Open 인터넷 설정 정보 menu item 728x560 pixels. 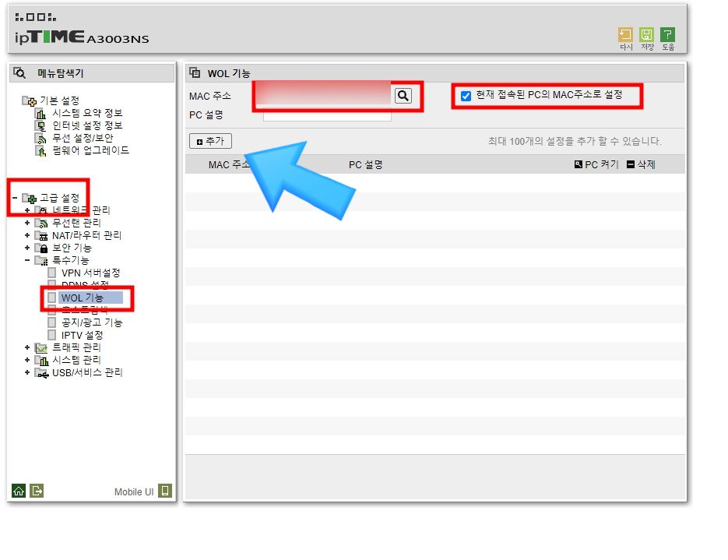[x=87, y=125]
